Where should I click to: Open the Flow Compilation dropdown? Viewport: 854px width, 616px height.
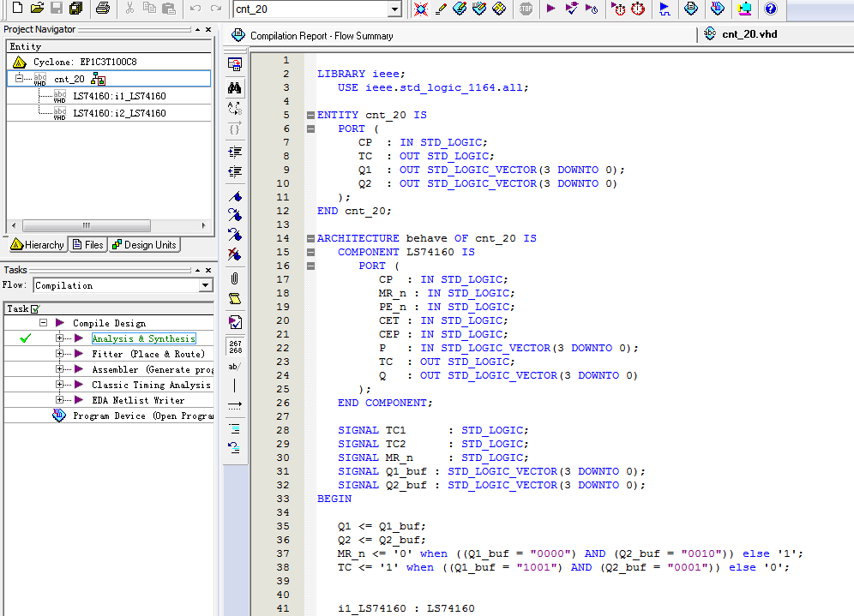click(x=205, y=285)
